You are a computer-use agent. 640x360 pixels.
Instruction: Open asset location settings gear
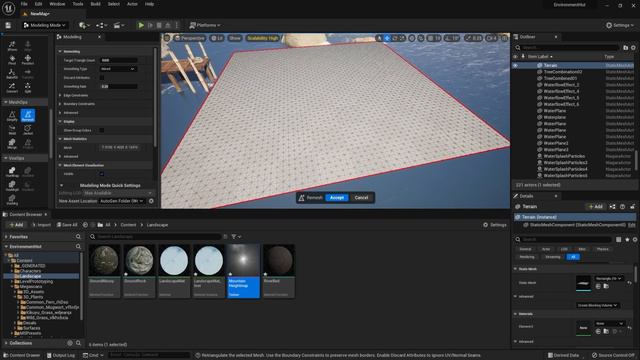point(151,201)
